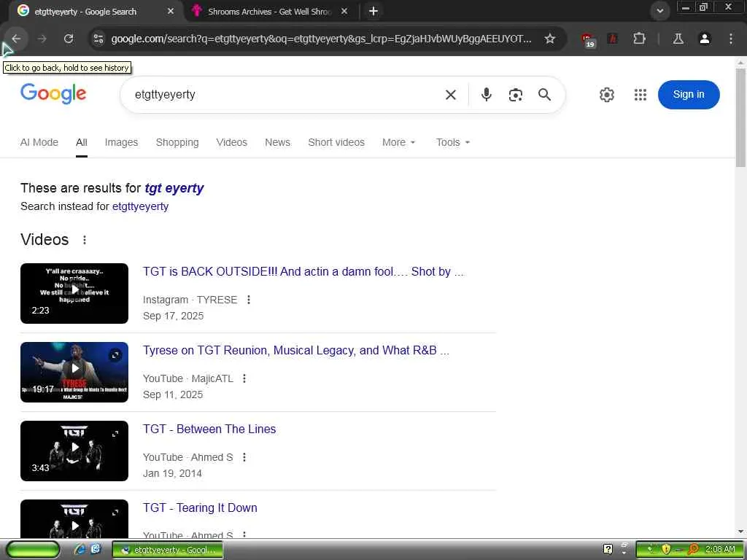Click the forward navigation arrow
Screen dimensions: 747x560
point(42,39)
